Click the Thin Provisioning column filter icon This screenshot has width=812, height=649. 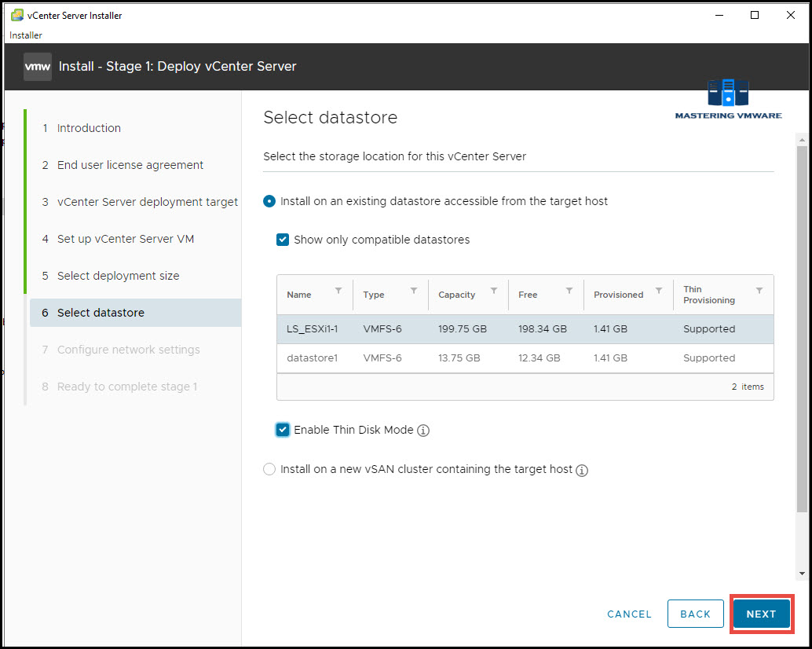[x=759, y=291]
